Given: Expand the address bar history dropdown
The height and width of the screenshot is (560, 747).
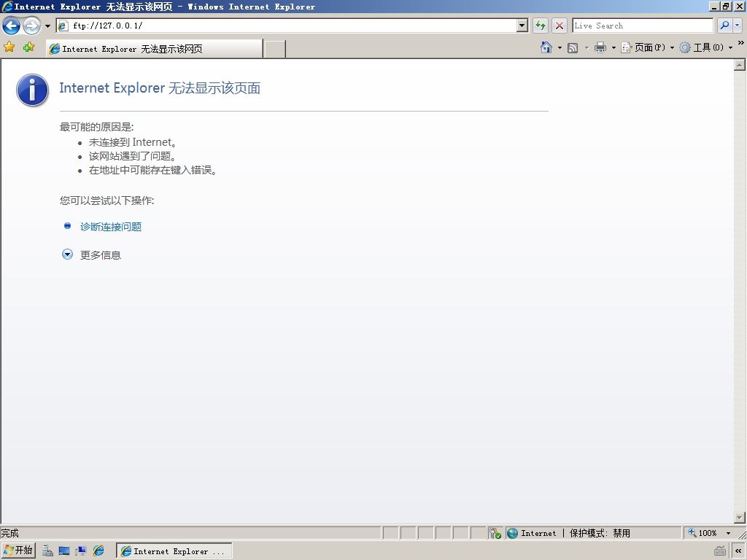Looking at the screenshot, I should pyautogui.click(x=522, y=26).
